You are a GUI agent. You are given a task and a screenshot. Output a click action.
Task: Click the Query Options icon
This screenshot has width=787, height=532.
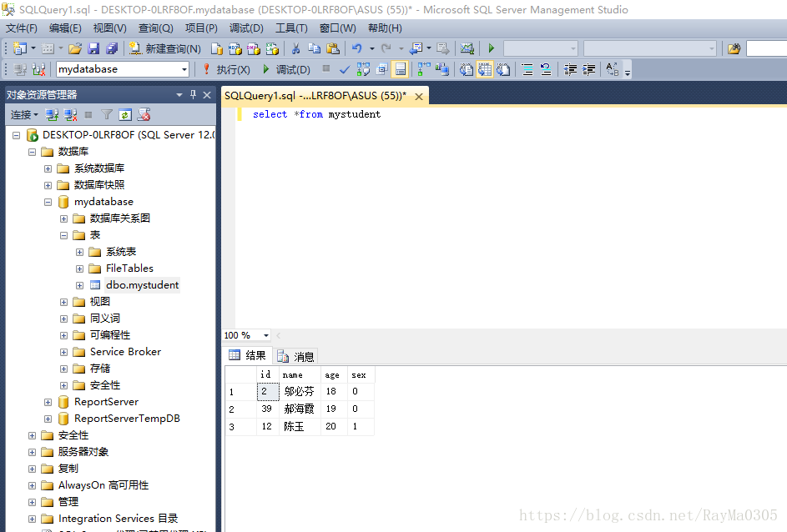[382, 70]
